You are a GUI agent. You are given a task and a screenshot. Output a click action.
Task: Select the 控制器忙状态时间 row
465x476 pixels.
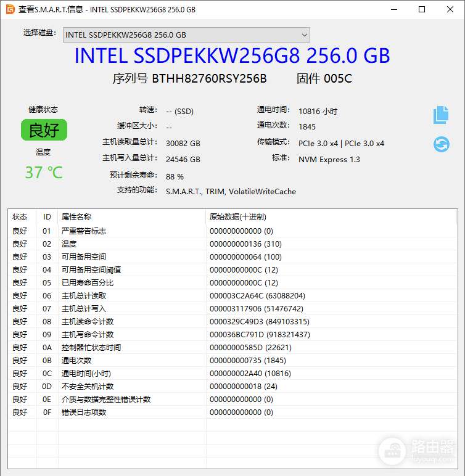coord(232,348)
